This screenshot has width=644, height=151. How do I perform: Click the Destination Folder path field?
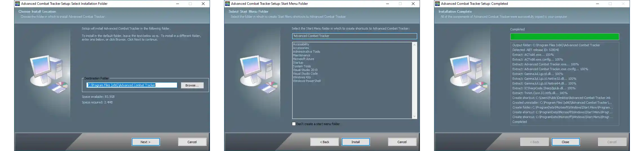tap(132, 85)
